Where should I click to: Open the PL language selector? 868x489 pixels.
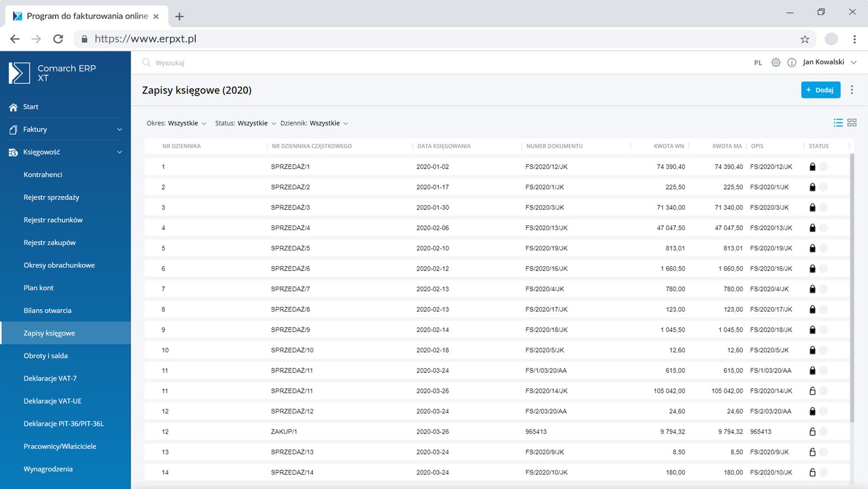(x=758, y=63)
